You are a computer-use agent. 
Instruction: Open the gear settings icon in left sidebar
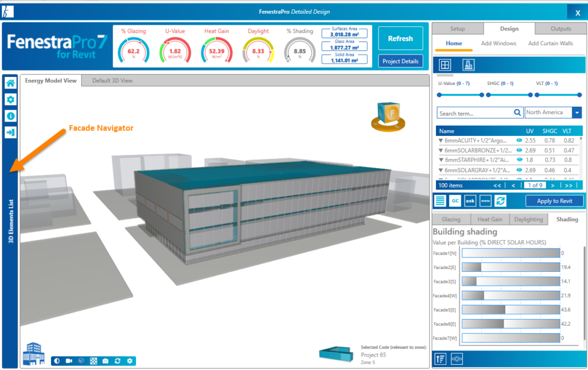[10, 100]
